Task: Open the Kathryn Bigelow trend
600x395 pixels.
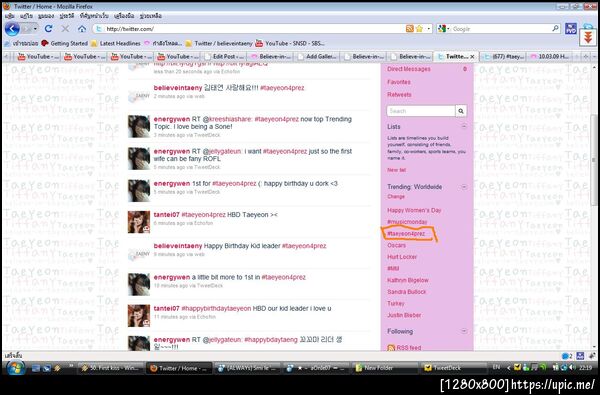Action: click(x=408, y=280)
